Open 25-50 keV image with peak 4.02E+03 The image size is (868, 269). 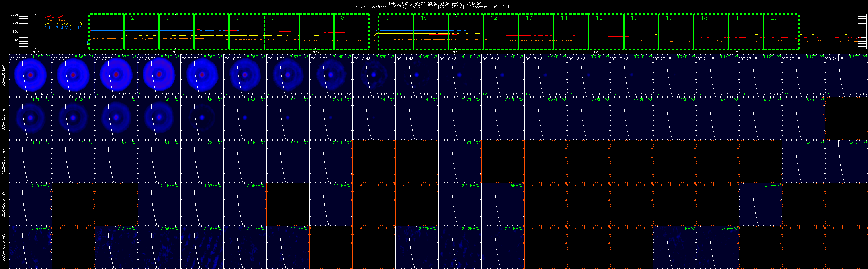point(202,204)
